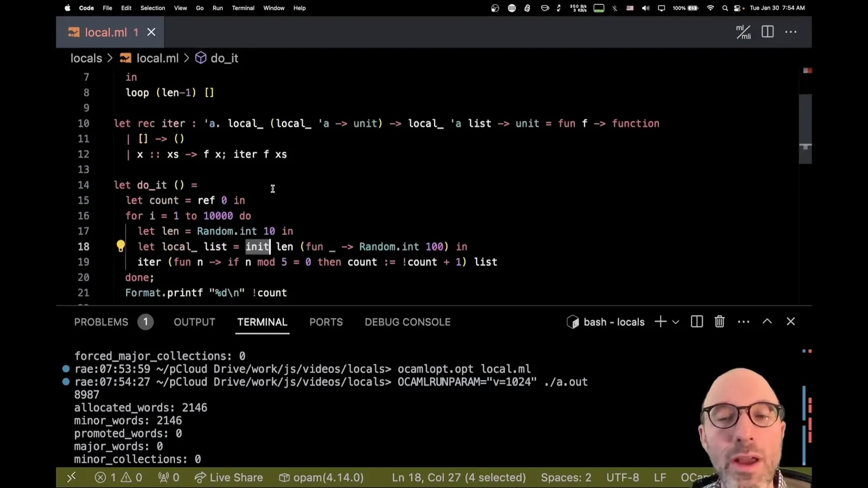Viewport: 868px width, 488px height.
Task: Click the volume icon in menu bar
Action: pyautogui.click(x=646, y=8)
